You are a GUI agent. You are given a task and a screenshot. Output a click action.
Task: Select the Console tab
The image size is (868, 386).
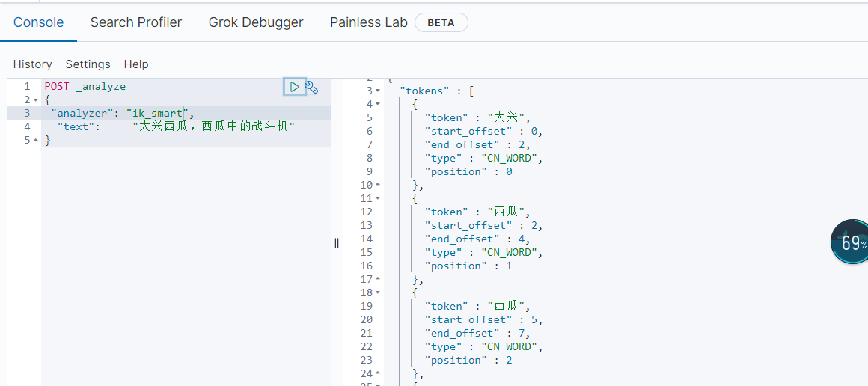[39, 22]
